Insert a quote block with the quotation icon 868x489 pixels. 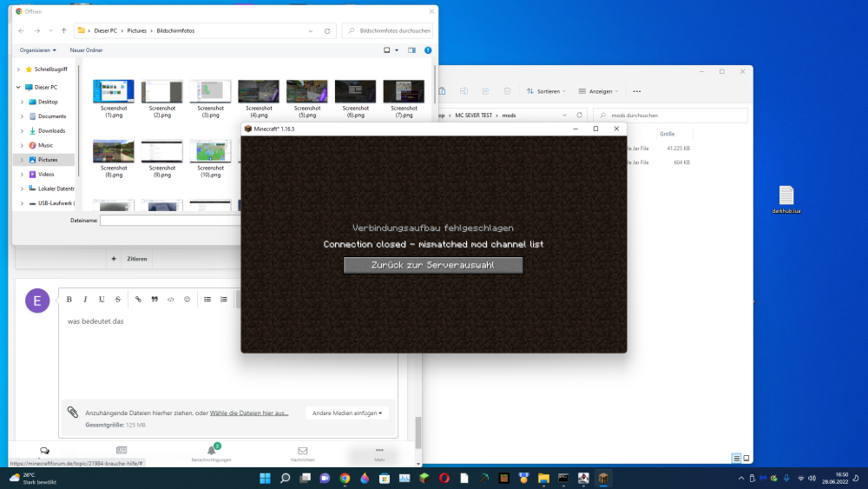(155, 300)
